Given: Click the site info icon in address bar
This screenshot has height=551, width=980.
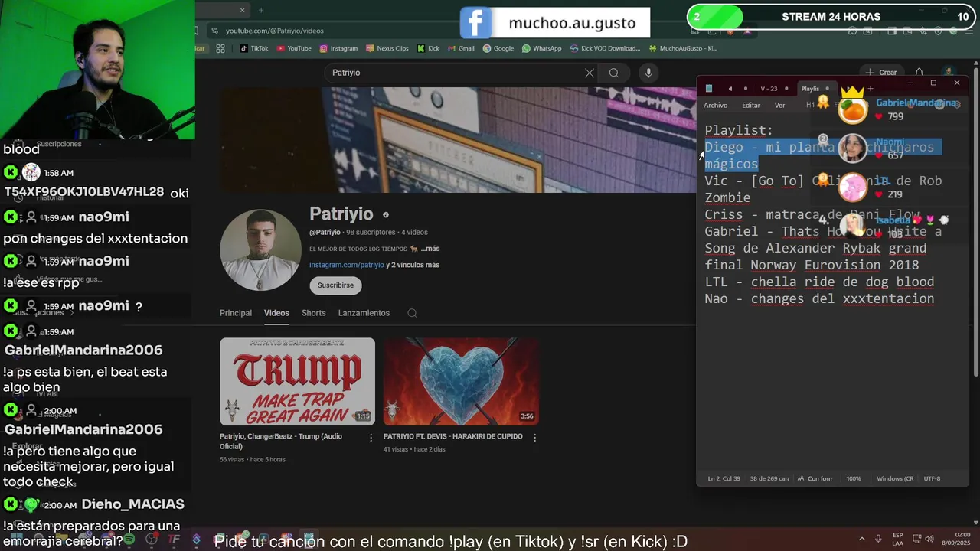Looking at the screenshot, I should coord(214,31).
